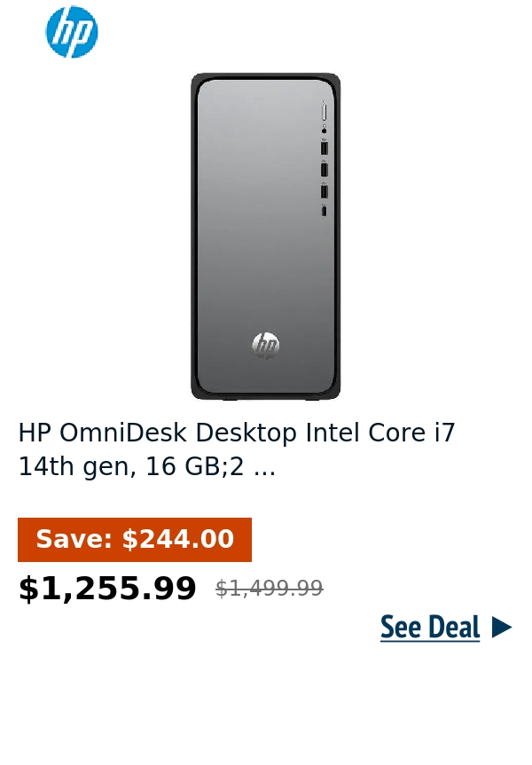Click the See Deal link
This screenshot has width=532, height=765.
430,627
